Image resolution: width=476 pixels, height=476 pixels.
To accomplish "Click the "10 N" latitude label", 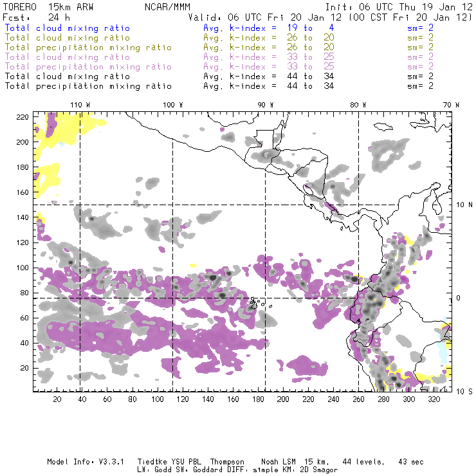I will coord(464,205).
